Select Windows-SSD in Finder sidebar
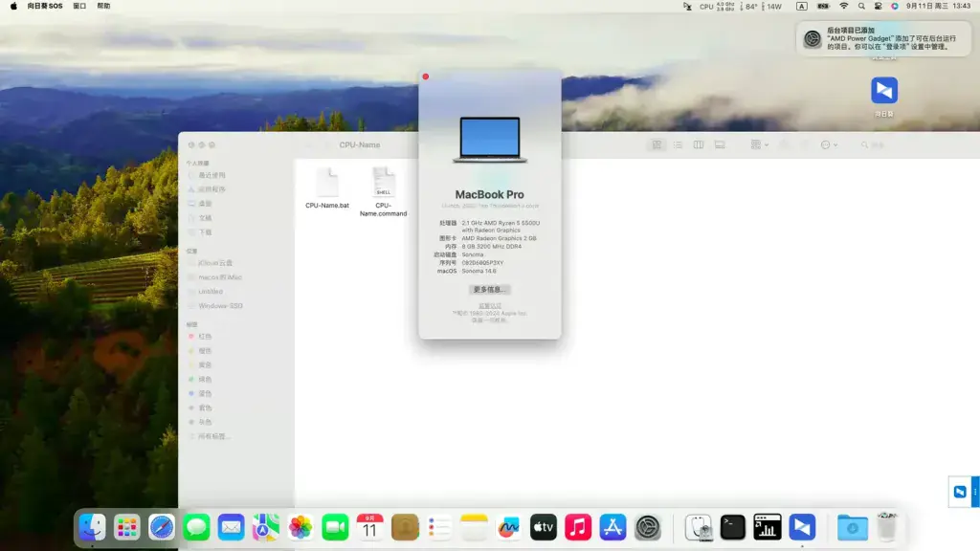 click(x=220, y=306)
